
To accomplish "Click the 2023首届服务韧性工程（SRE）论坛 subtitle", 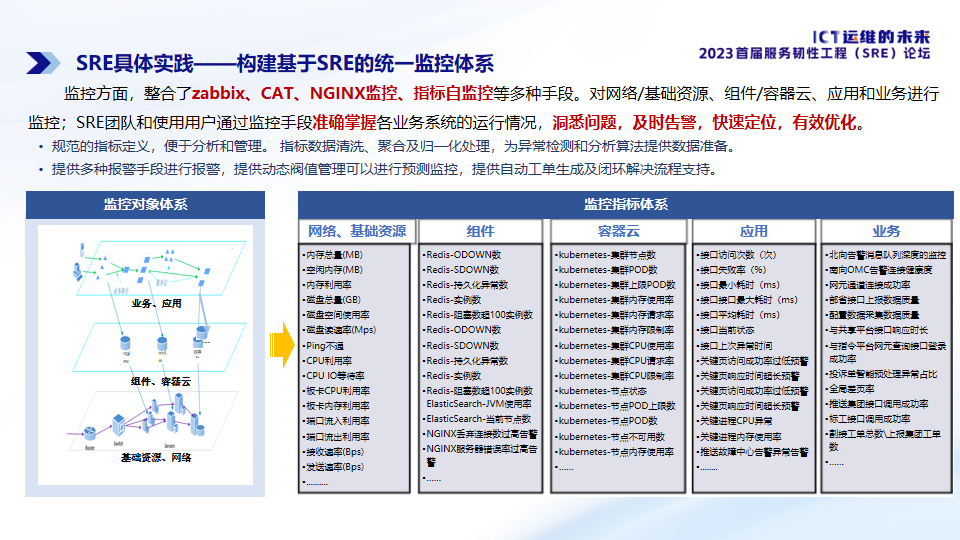I will tap(814, 53).
